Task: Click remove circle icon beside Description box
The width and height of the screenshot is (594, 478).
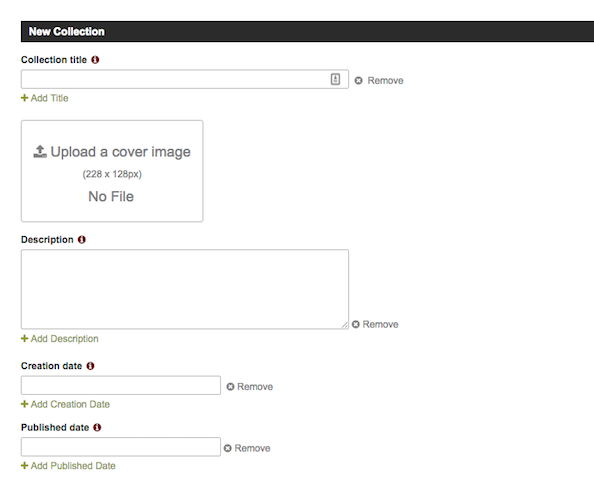Action: tap(355, 324)
